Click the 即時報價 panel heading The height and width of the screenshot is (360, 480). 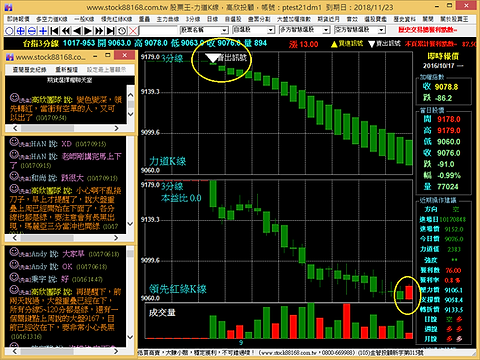(x=443, y=56)
